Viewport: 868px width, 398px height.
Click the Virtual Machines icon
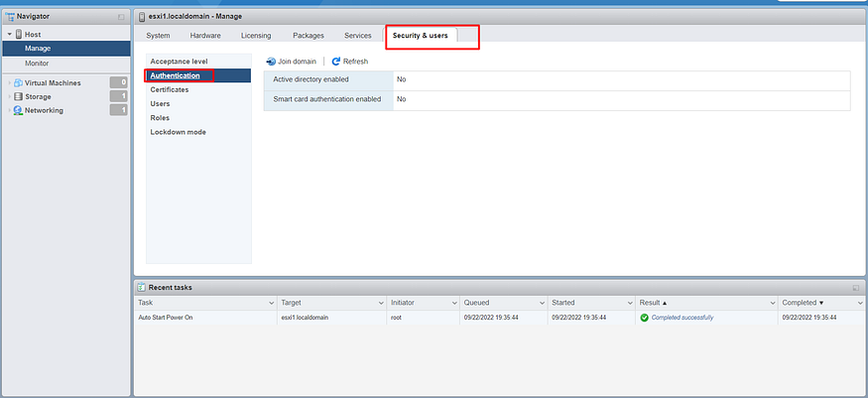[x=18, y=83]
